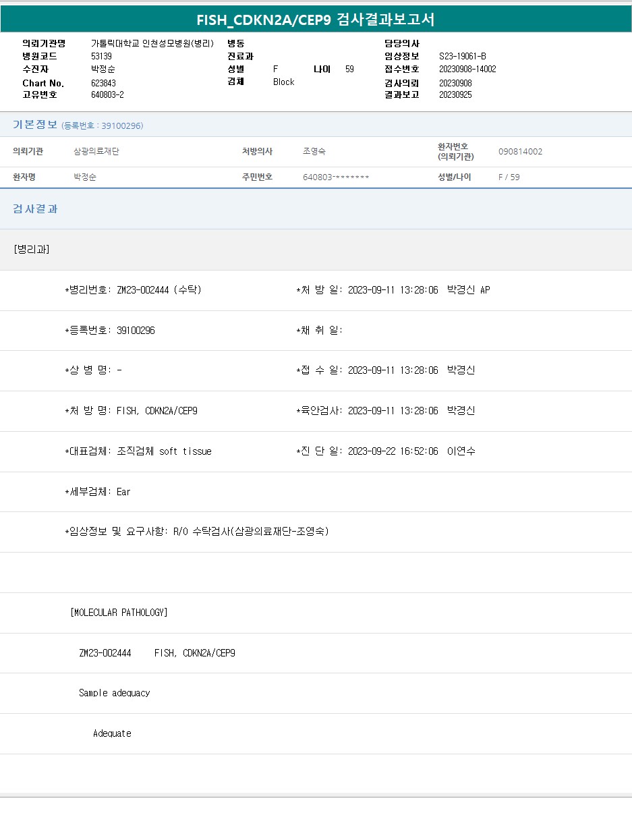Select hospital code 53139
Image resolution: width=632 pixels, height=840 pixels.
pos(101,57)
